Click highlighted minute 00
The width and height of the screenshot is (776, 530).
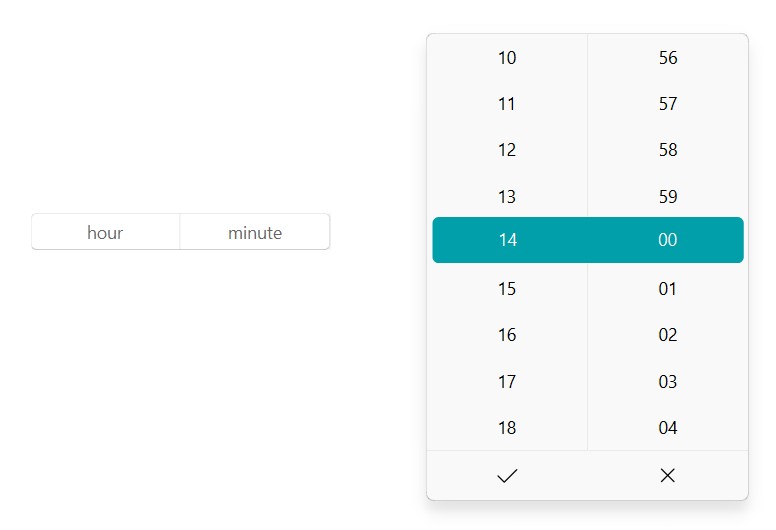(668, 240)
